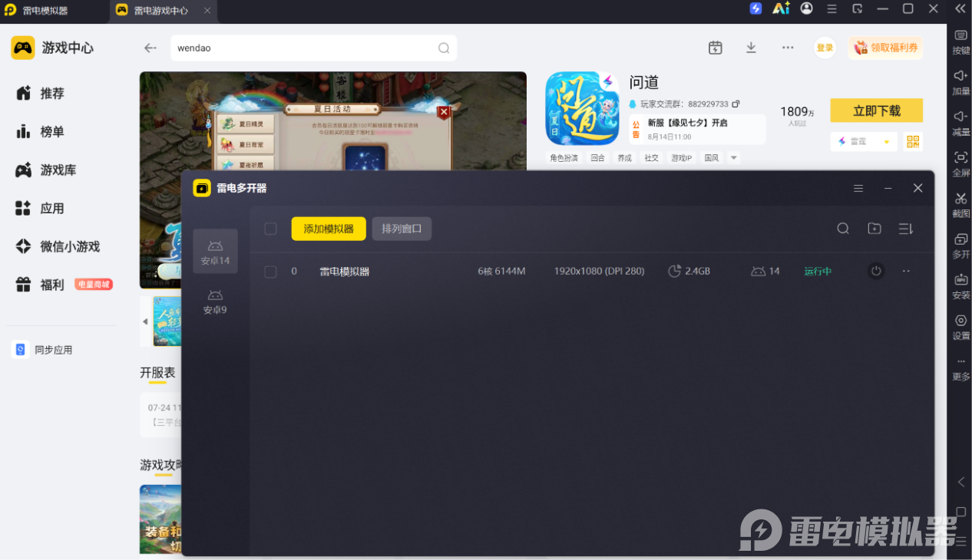Open the more options dots for 雷电模拟器 row
The width and height of the screenshot is (972, 560).
tap(906, 271)
